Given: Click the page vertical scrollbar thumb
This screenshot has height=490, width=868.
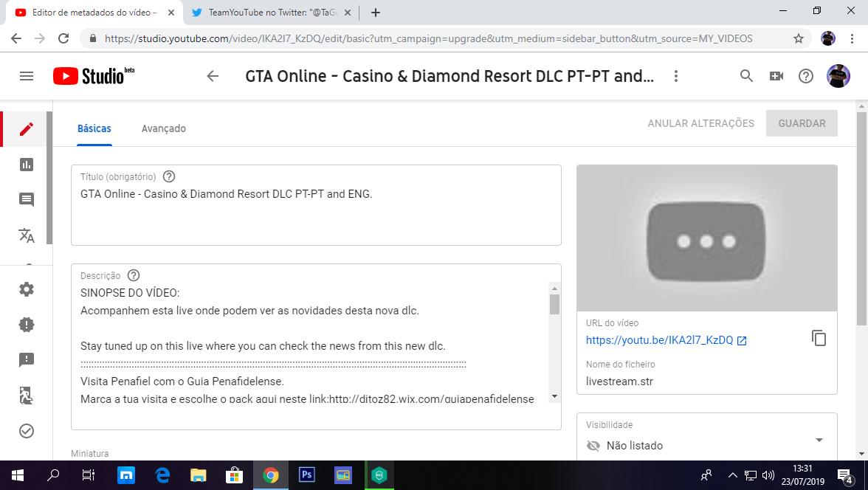Looking at the screenshot, I should (x=861, y=218).
